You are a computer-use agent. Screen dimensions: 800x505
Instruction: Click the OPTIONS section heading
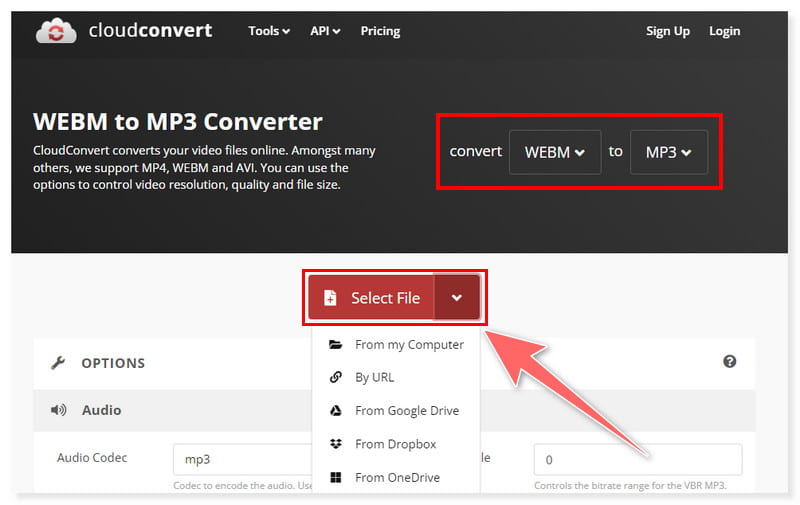coord(113,363)
